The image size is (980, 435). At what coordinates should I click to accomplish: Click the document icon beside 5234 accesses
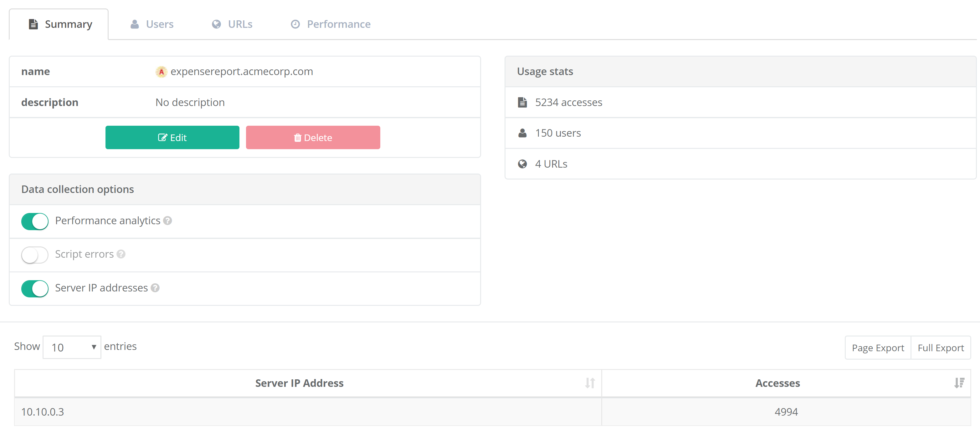522,102
